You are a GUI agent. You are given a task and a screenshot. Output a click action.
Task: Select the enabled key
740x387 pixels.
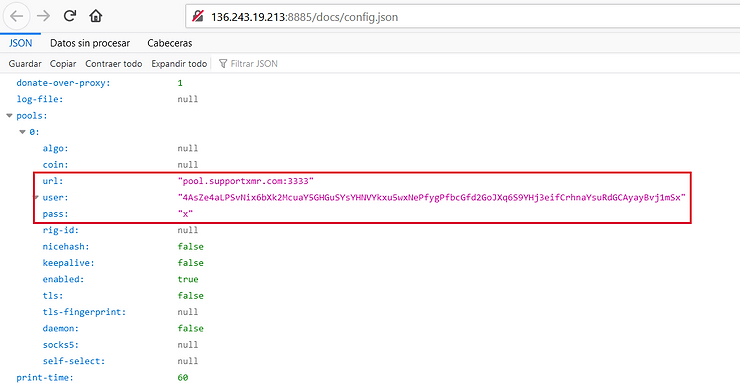pyautogui.click(x=63, y=279)
